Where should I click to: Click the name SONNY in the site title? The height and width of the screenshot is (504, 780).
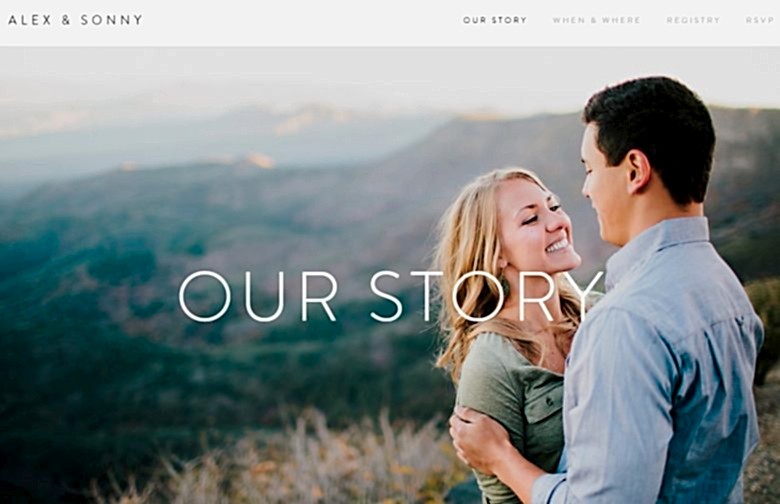112,20
